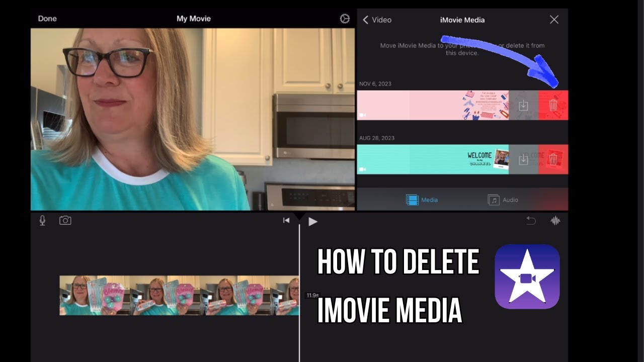This screenshot has height=362, width=644.
Task: Click the My Movie project title
Action: click(x=194, y=19)
